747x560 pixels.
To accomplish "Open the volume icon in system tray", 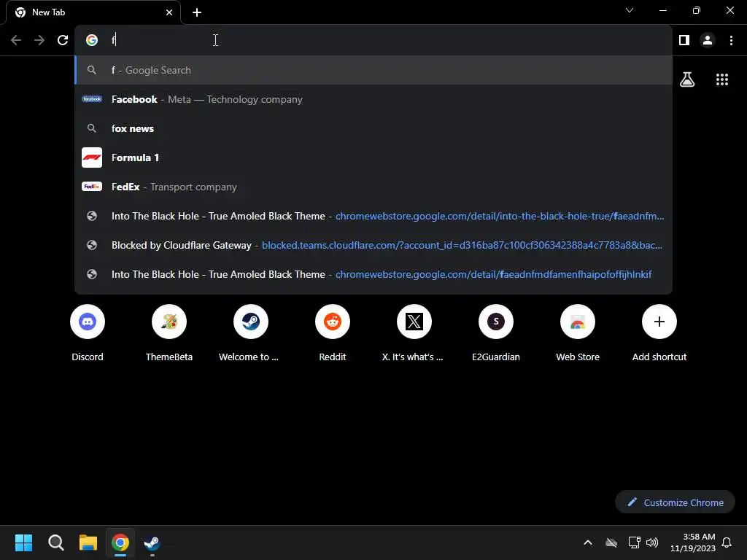I will coord(652,542).
